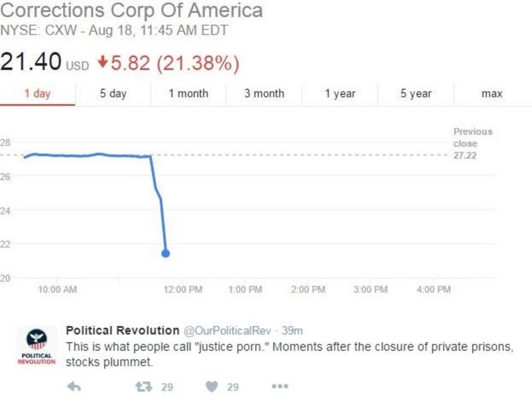The width and height of the screenshot is (532, 402).
Task: Click the Previous close 27.22 label
Action: pyautogui.click(x=465, y=144)
